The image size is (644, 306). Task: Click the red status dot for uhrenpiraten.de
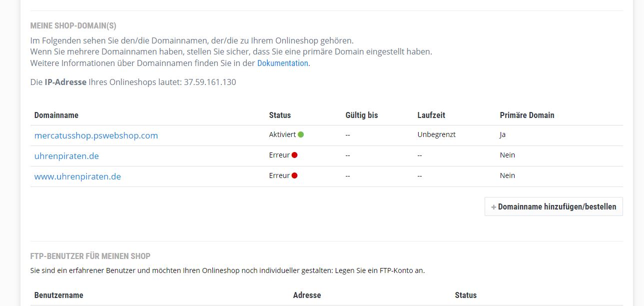point(294,155)
